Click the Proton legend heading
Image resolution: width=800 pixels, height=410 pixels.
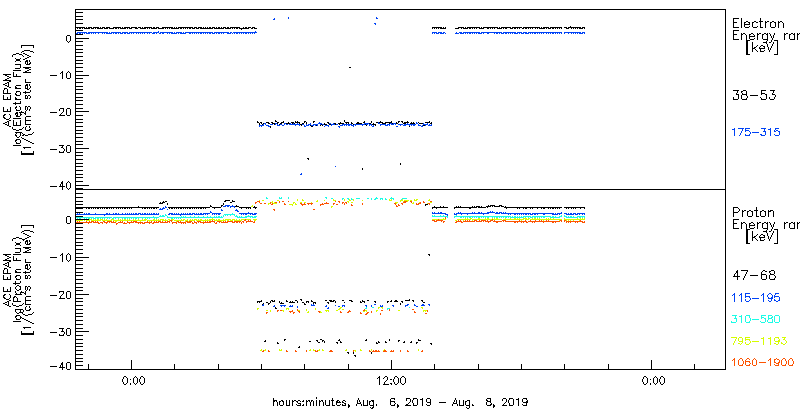click(753, 213)
